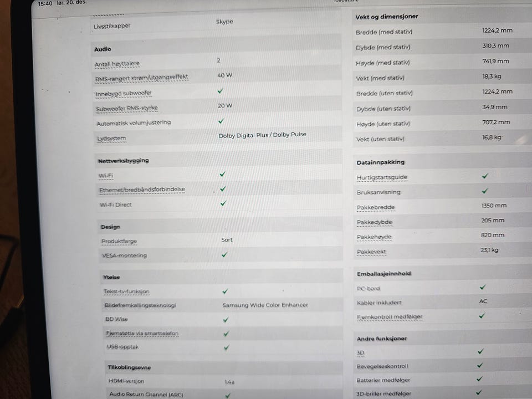Click the 3D feature checkmark
This screenshot has height=399, width=532.
point(480,351)
